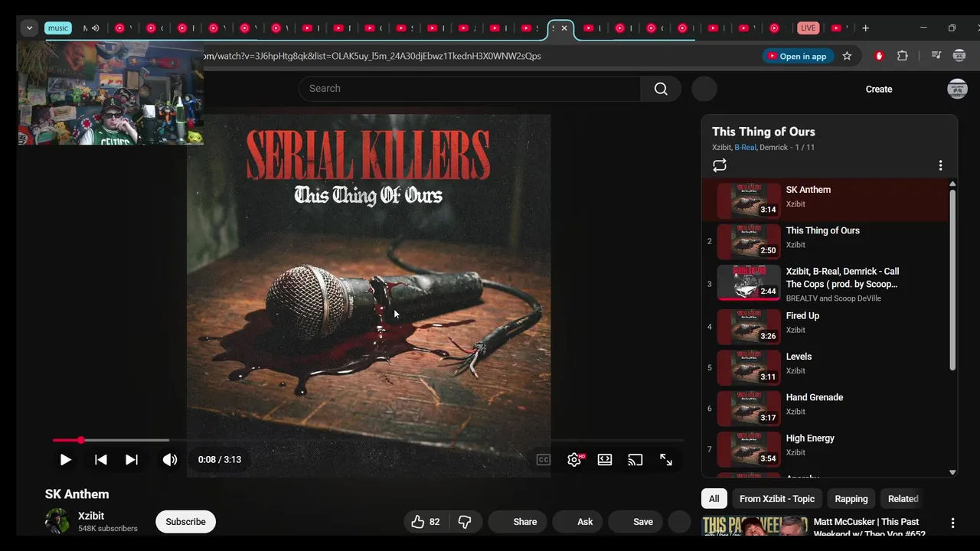Save the video to a playlist
This screenshot has width=980, height=551.
(635, 522)
